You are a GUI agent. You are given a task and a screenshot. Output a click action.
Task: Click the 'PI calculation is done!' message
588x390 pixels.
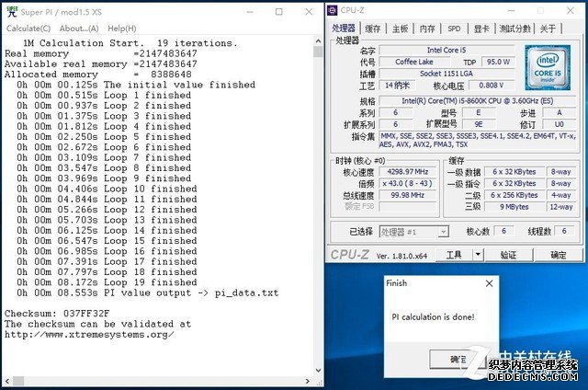click(x=433, y=316)
